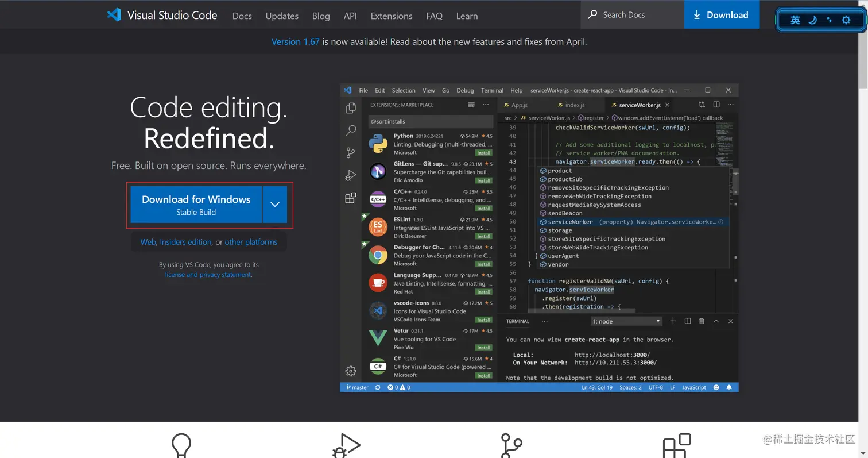Open the Source Control branch icon
868x458 pixels.
coord(351,153)
